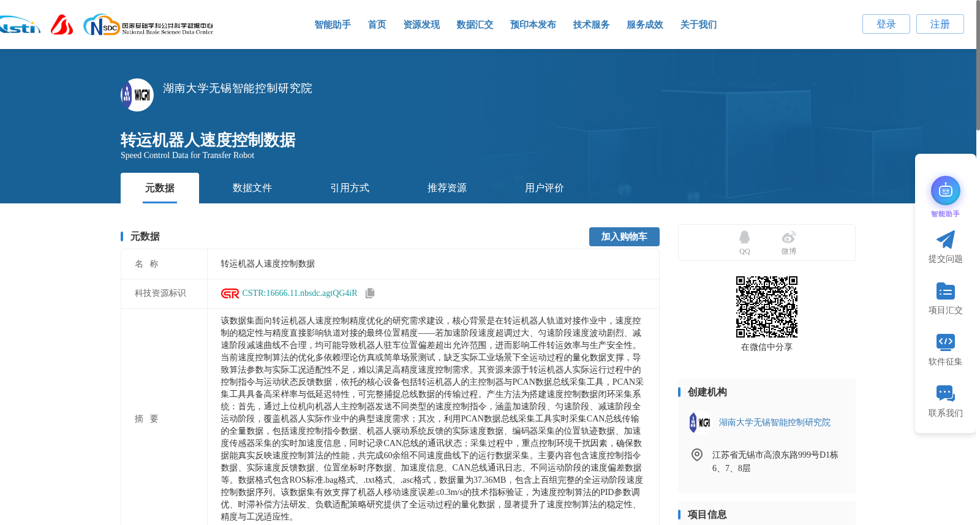Copy the CSTR identifier with copy icon

370,293
